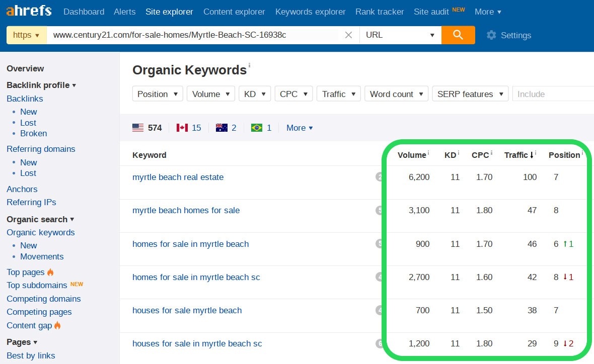Expand the Position filter dropdown
594x364 pixels.
[158, 94]
